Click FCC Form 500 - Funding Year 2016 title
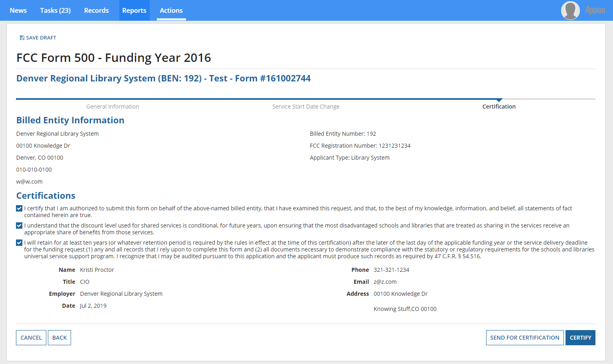The image size is (613, 364). [114, 58]
